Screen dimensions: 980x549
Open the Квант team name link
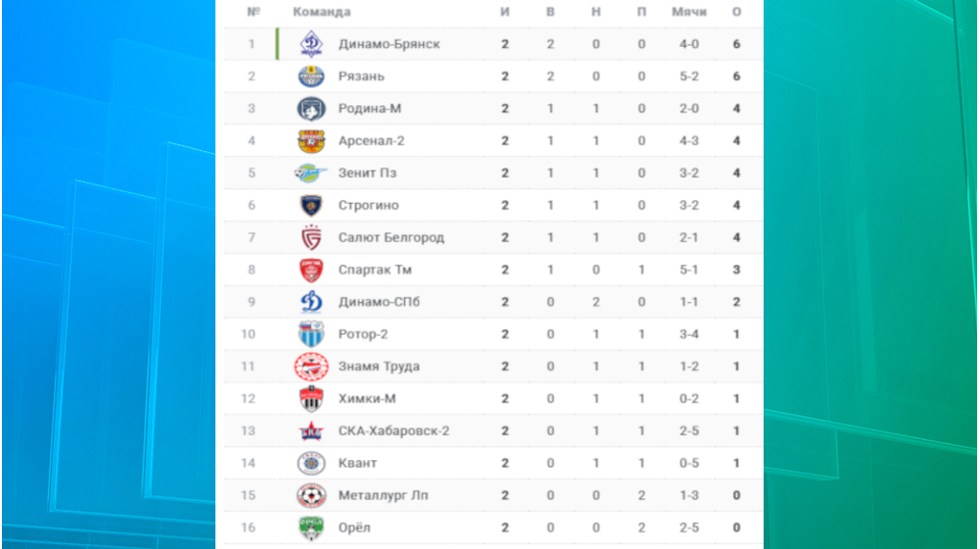click(x=358, y=464)
